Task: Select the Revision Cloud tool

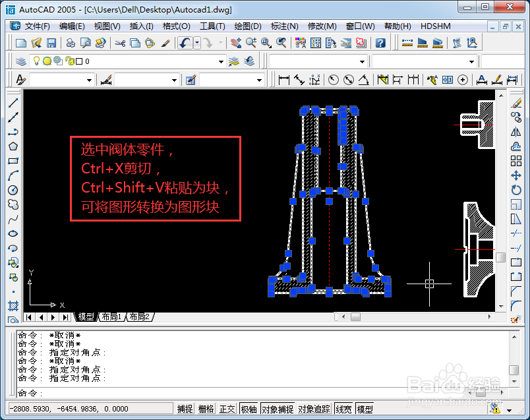Action: tap(13, 204)
